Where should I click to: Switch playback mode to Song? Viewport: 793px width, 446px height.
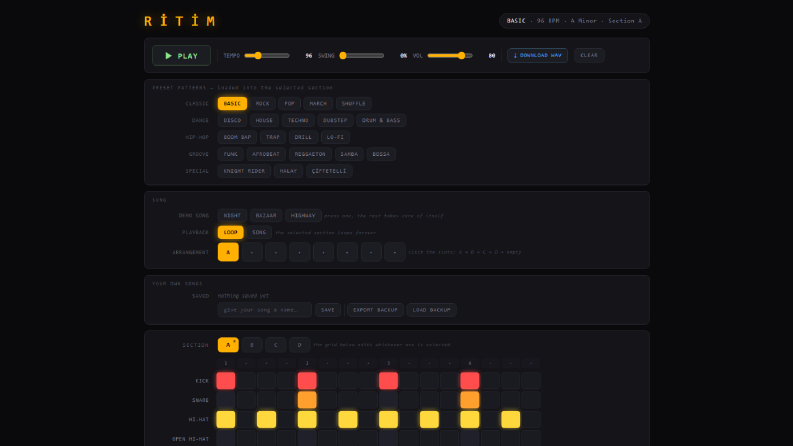tap(259, 232)
